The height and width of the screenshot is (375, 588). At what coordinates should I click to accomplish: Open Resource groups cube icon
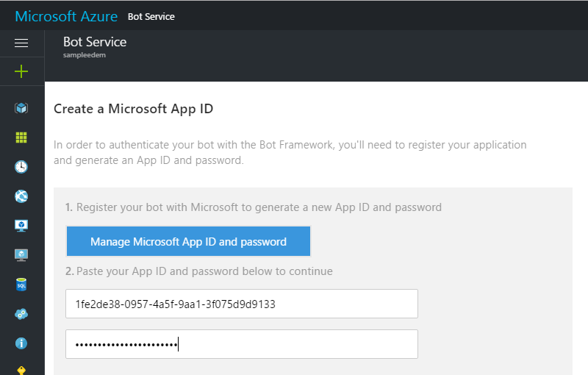21,108
